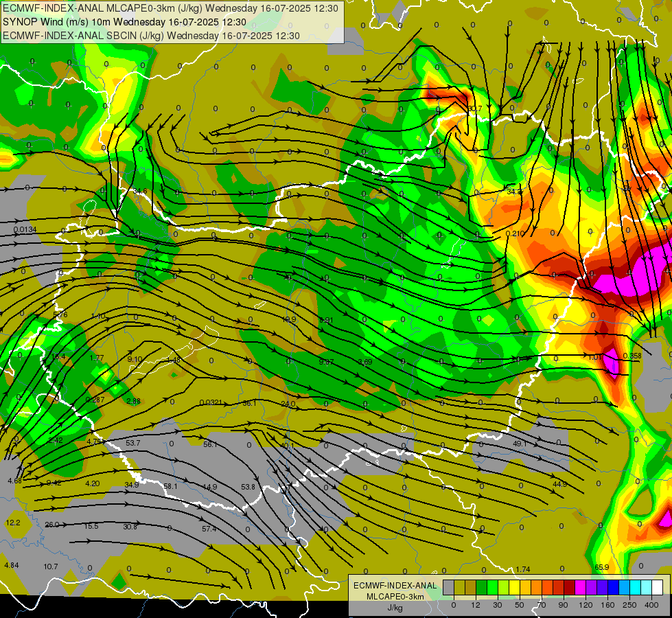Image resolution: width=672 pixels, height=618 pixels.
Task: Click map value 1.77
Action: click(x=96, y=358)
